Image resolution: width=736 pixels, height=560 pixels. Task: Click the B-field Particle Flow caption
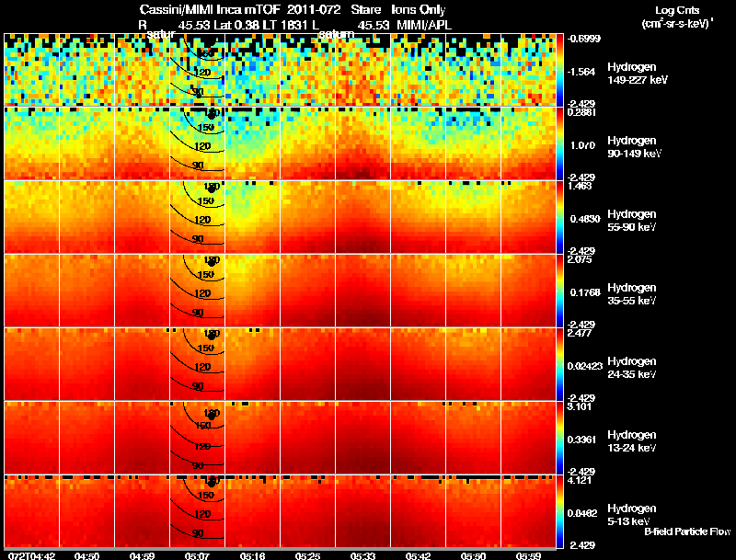click(x=687, y=531)
